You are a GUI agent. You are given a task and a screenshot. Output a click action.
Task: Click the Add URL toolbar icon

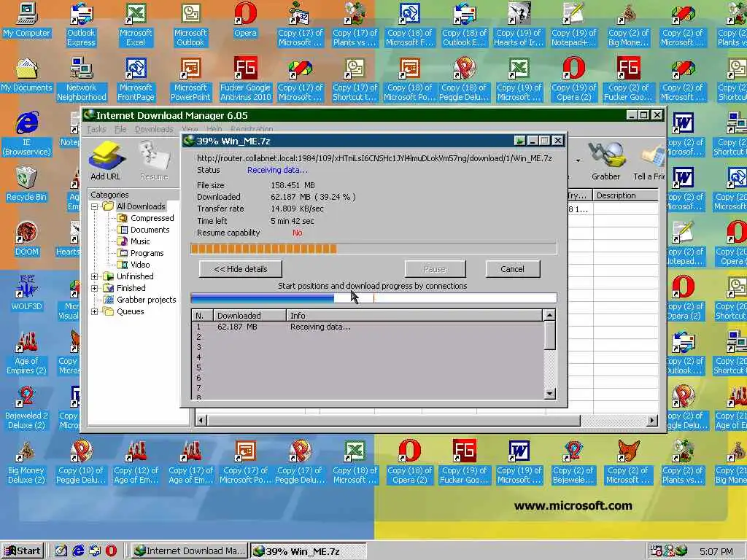(x=107, y=160)
